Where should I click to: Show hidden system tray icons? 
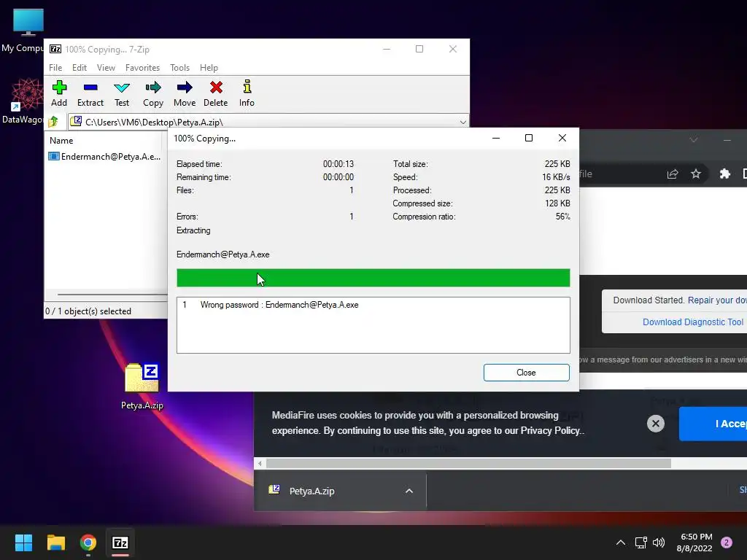620,542
